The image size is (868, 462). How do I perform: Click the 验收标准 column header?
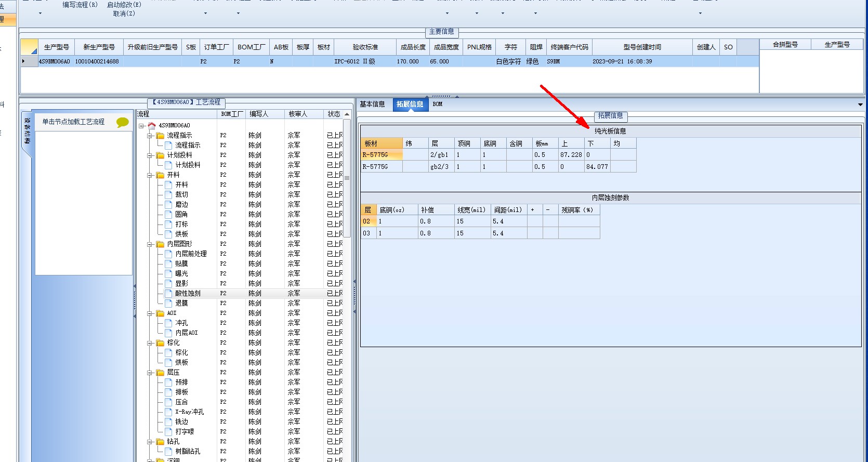(365, 47)
